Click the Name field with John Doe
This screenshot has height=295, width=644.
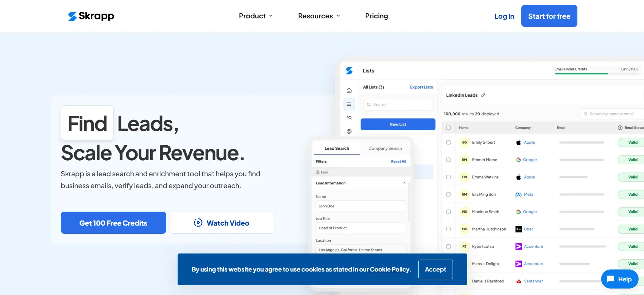pyautogui.click(x=361, y=206)
